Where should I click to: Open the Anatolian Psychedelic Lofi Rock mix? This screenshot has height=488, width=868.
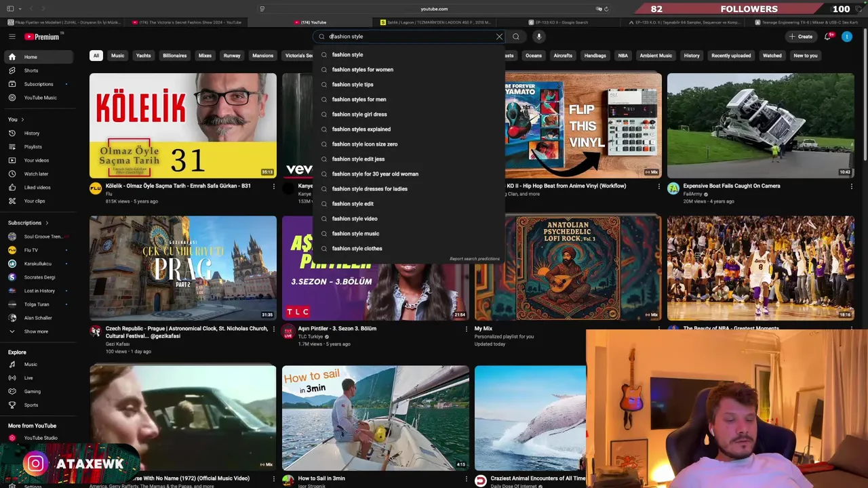point(568,268)
